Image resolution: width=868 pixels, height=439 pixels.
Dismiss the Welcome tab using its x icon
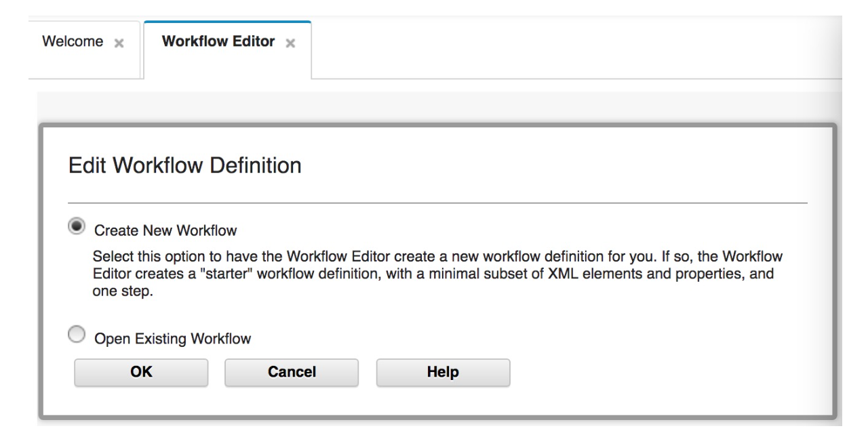[117, 42]
